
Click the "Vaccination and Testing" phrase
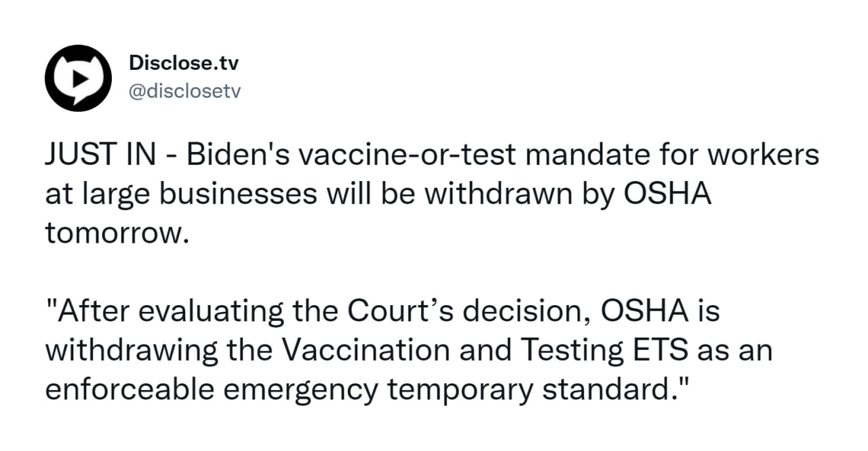(x=427, y=351)
